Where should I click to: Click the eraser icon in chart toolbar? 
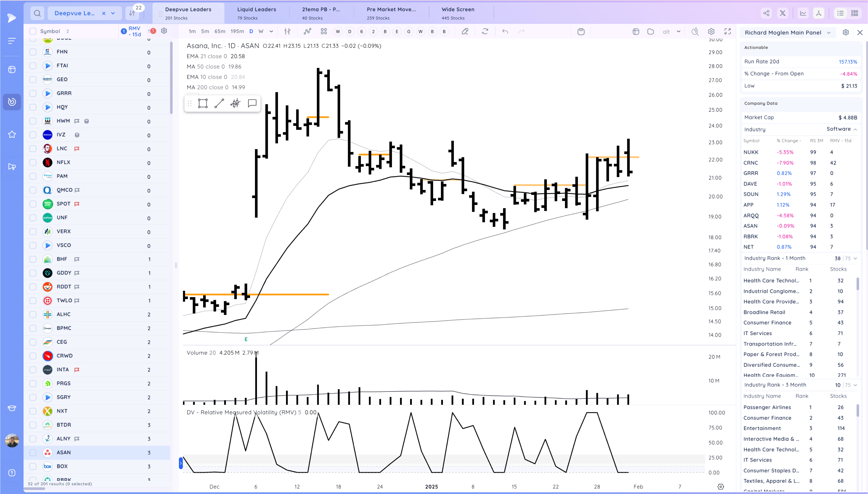[465, 31]
